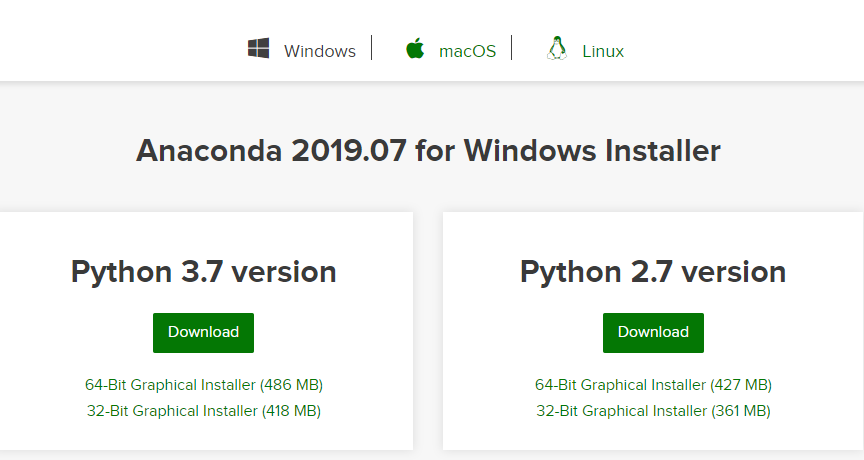This screenshot has width=864, height=460.
Task: Click the Windows logo icon
Action: [x=259, y=49]
